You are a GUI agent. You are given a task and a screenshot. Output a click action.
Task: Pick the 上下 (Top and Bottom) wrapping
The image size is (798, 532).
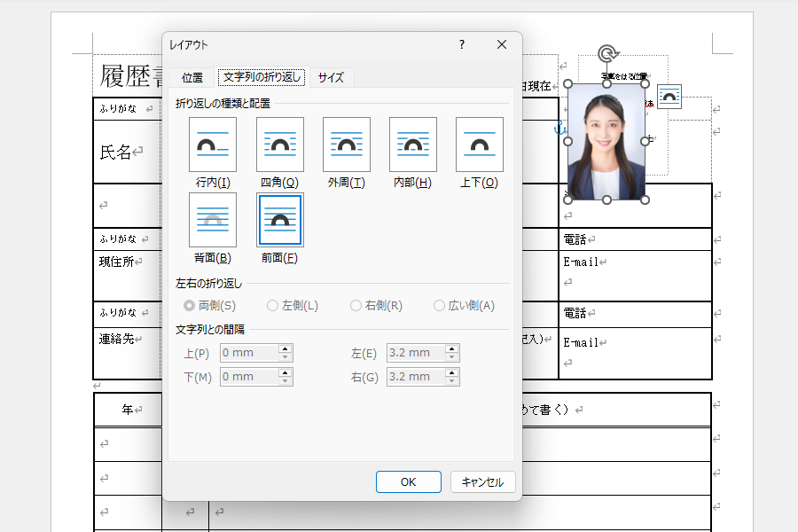click(479, 144)
